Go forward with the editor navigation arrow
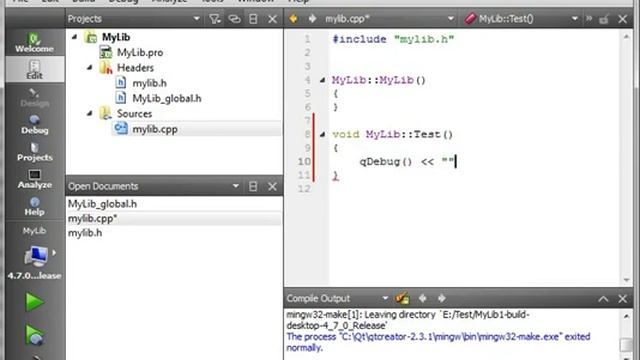Viewport: 640px width, 360px height. 312,19
